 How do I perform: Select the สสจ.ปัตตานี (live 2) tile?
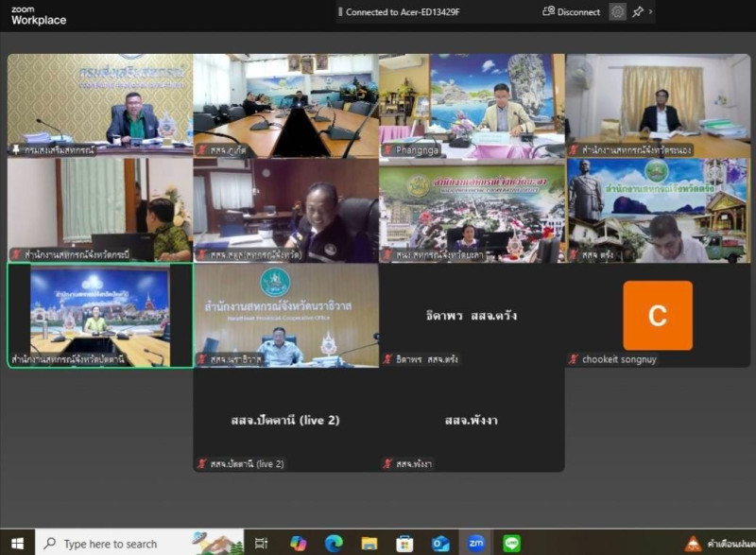tap(285, 419)
